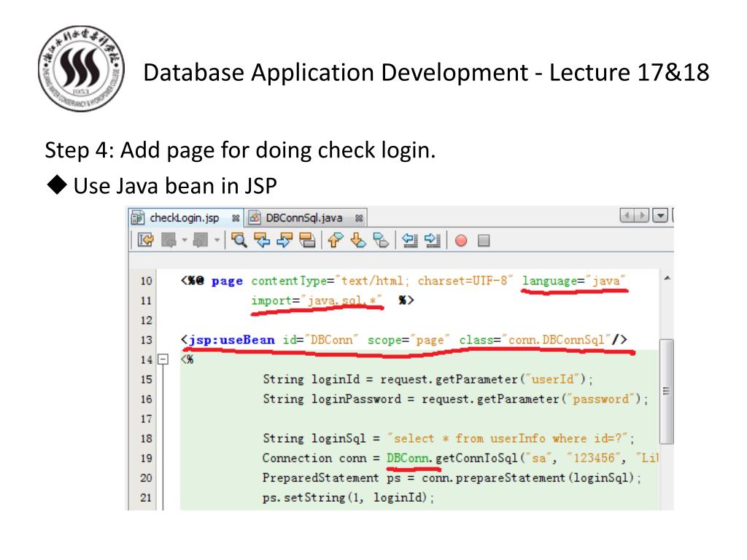Open the document list dropdown
The image size is (747, 560).
click(659, 216)
